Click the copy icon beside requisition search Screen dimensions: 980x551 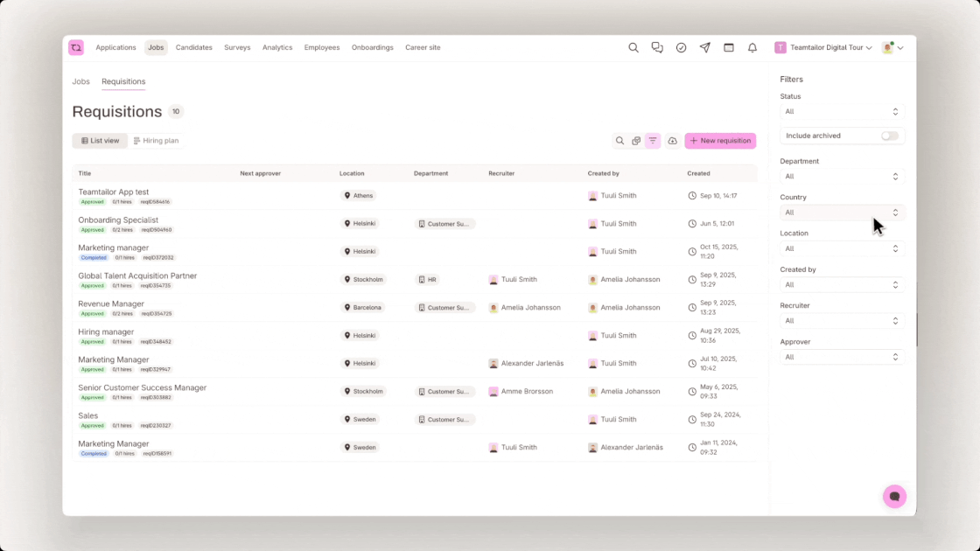tap(636, 141)
